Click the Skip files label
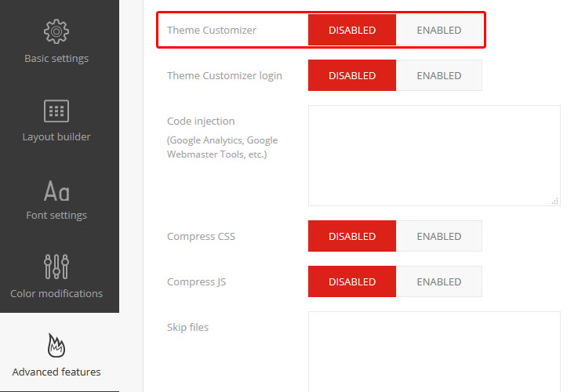578x392 pixels. point(187,327)
